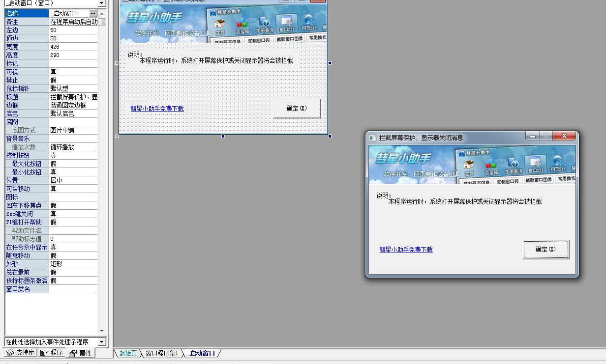Select the 随意移动 property row
The width and height of the screenshot is (606, 364).
click(x=52, y=255)
